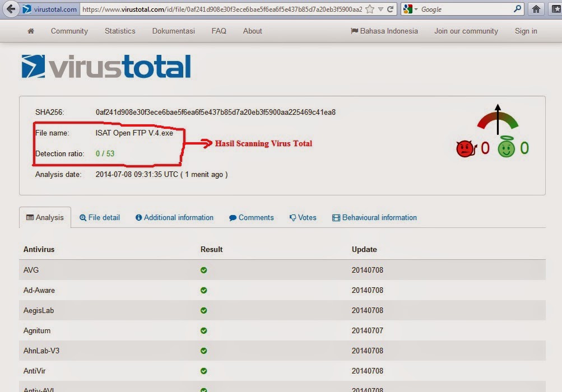Click the virustotal.com site identity badge

tap(50, 10)
